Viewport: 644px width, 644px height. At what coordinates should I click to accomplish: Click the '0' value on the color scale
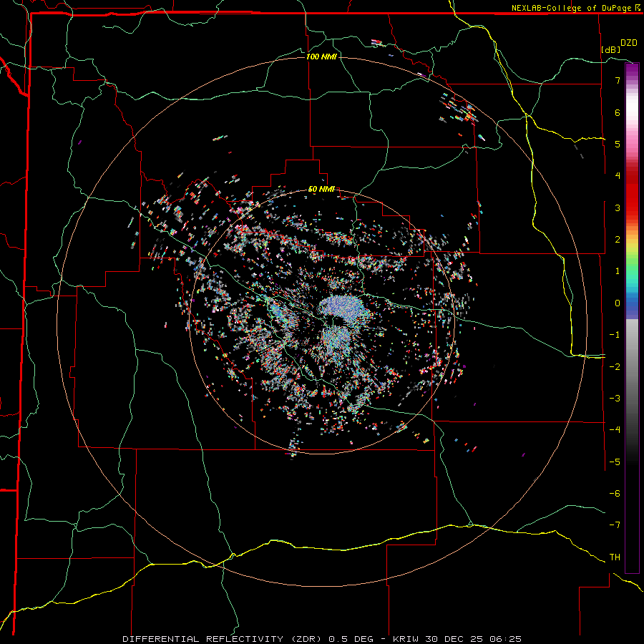pos(618,303)
